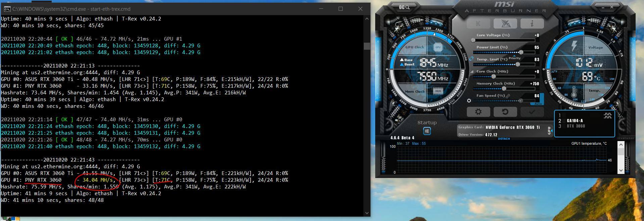This screenshot has height=221, width=644.
Task: Select the RTX 3060 GPU entry
Action: pos(576,126)
